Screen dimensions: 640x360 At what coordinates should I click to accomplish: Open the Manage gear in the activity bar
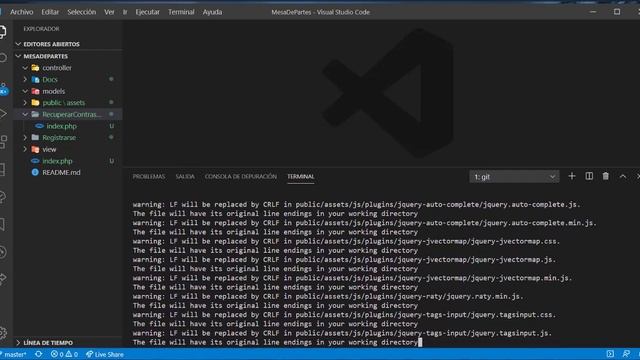point(3,333)
